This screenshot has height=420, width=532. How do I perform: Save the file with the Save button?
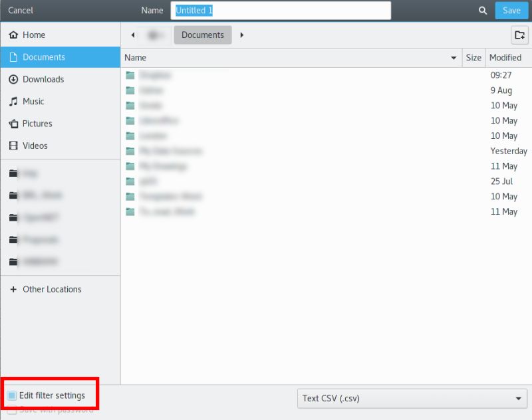point(511,10)
